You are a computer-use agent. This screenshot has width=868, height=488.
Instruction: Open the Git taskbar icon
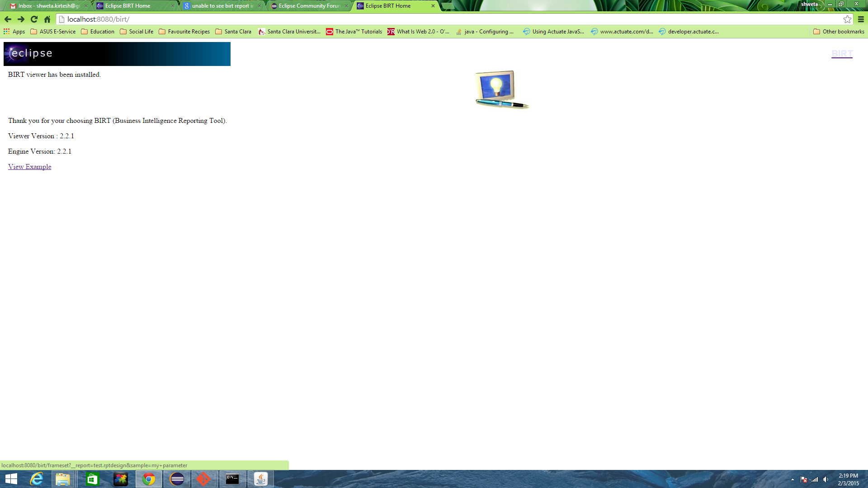(204, 479)
